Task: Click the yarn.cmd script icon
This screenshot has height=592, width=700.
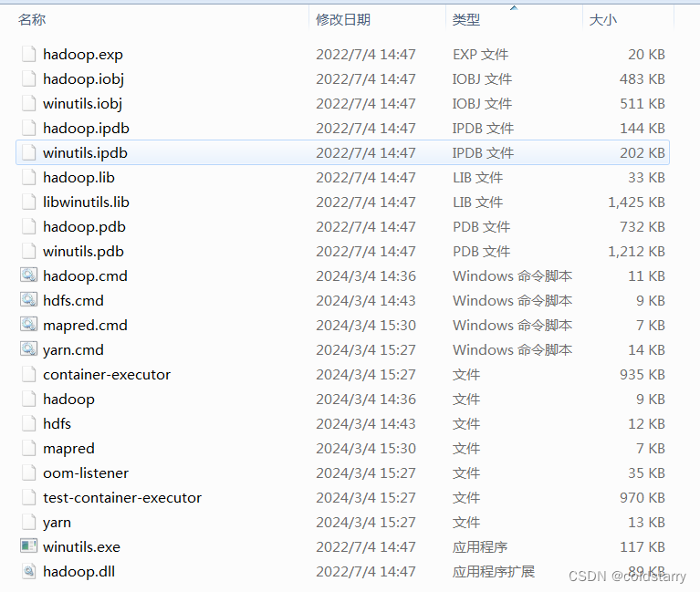Action: click(29, 348)
